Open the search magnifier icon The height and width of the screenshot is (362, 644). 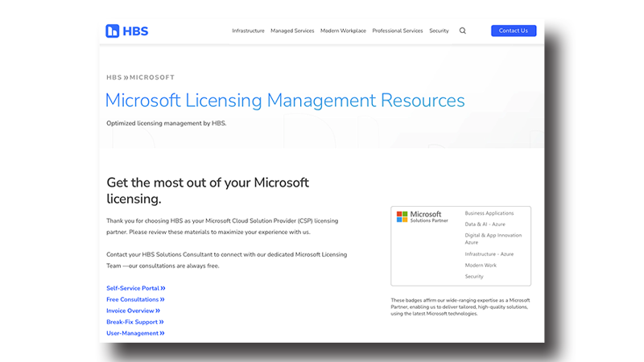point(462,31)
